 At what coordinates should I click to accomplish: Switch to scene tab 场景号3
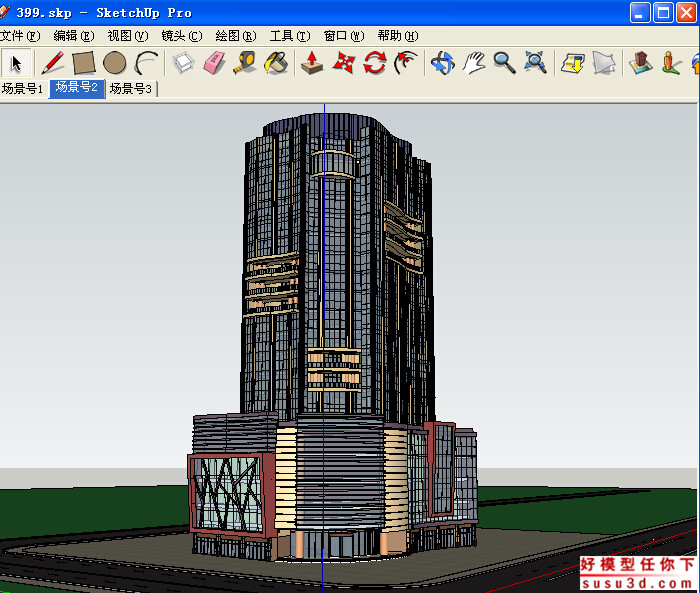pyautogui.click(x=131, y=88)
